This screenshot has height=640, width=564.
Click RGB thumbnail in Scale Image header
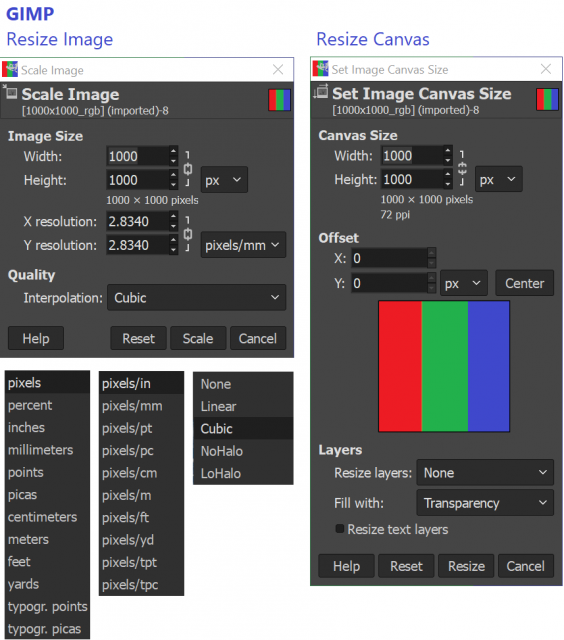point(280,100)
